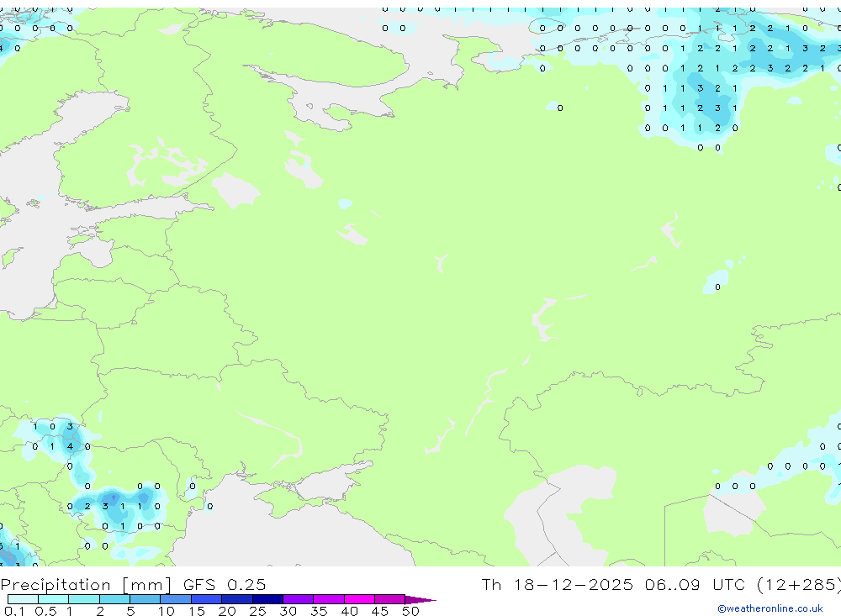
Task: Click the '0.1' legend scale label
Action: [14, 611]
